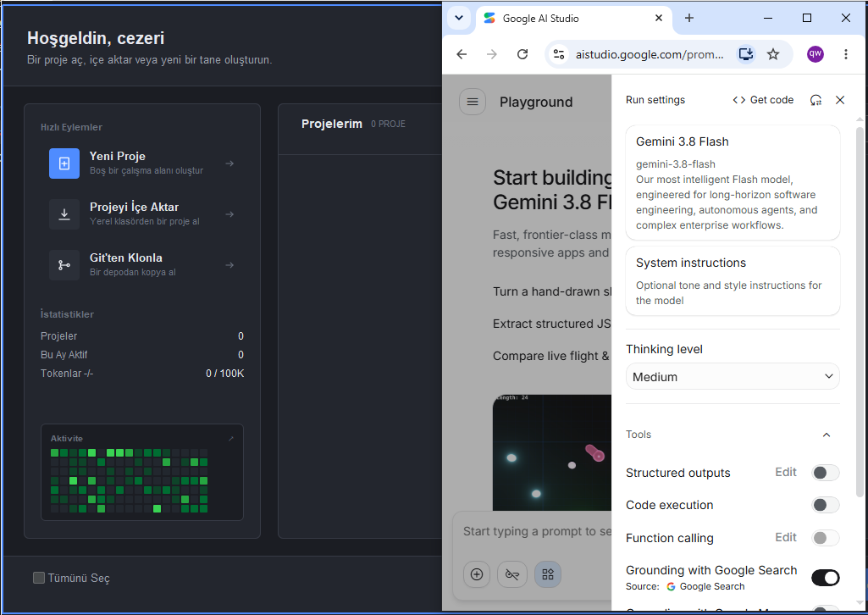Click the Git'ten Klonla branch icon
This screenshot has height=615, width=868.
pyautogui.click(x=64, y=265)
